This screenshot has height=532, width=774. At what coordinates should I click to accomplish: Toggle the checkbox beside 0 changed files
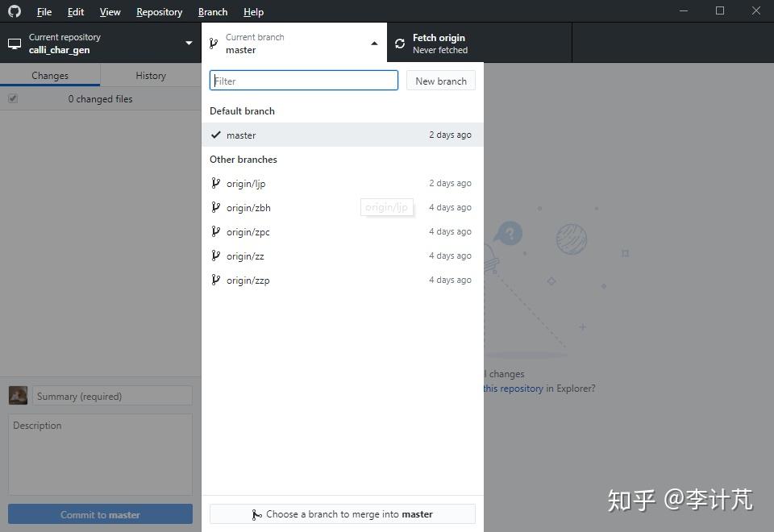(13, 98)
